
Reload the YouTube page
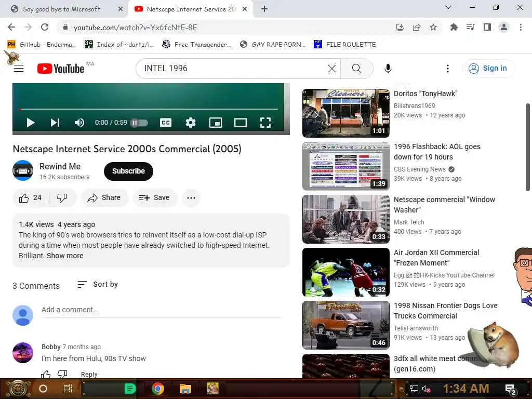(x=45, y=27)
